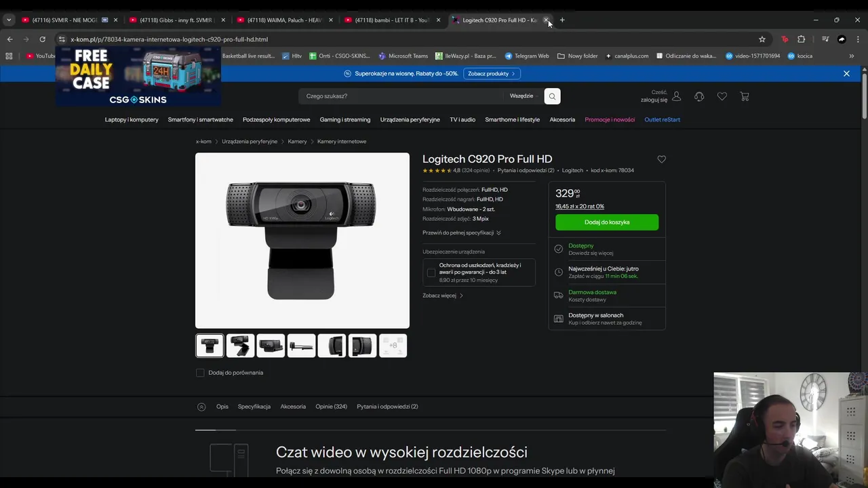Open Akcesoria menu in navigation bar

pyautogui.click(x=562, y=120)
